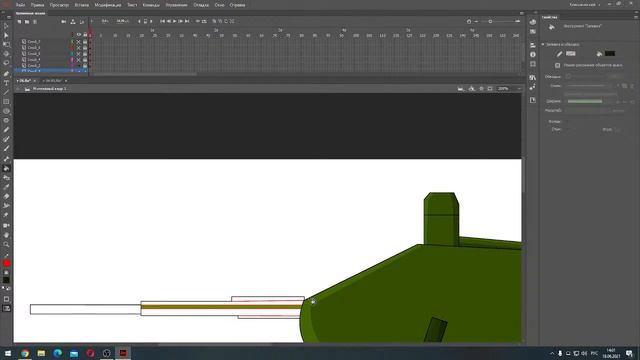This screenshot has width=640, height=360.
Task: Toggle visibility of layer Слой_4
Action: (79, 60)
